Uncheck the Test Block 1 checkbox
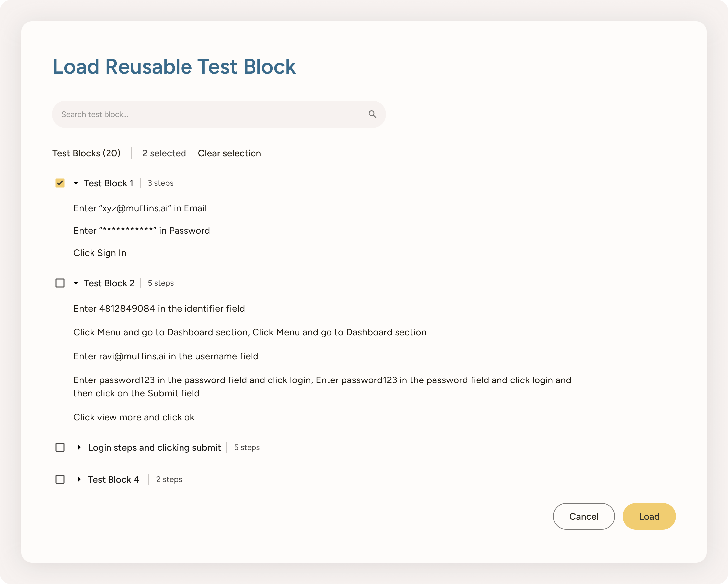 click(60, 183)
